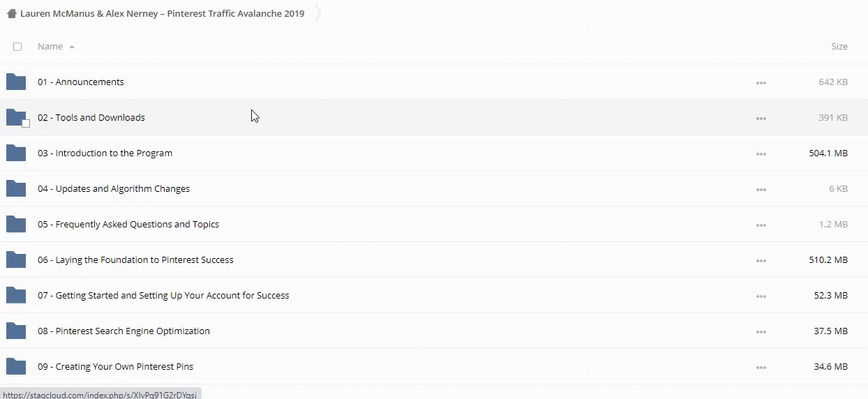
Task: Open 02 - Tools and Downloads folder name
Action: tap(91, 117)
